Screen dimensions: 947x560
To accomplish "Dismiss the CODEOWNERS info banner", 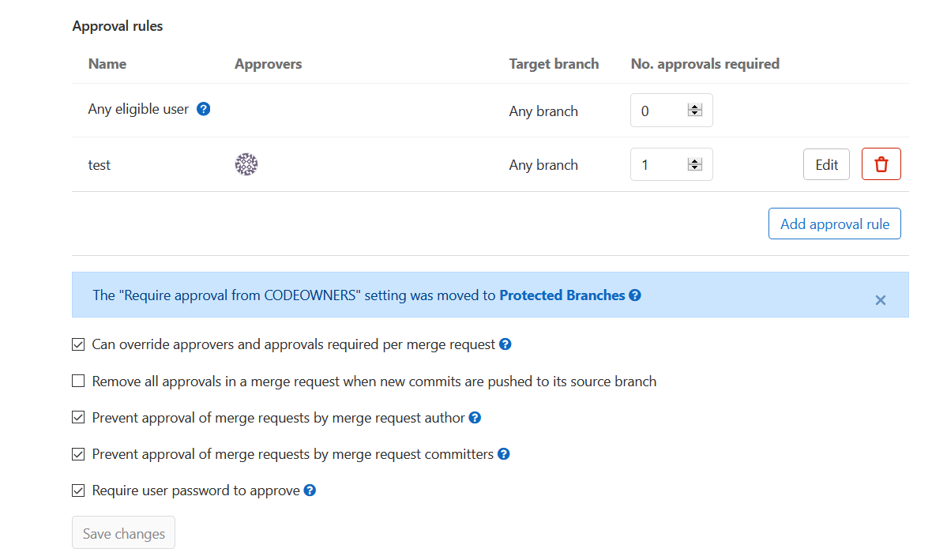I will point(880,300).
